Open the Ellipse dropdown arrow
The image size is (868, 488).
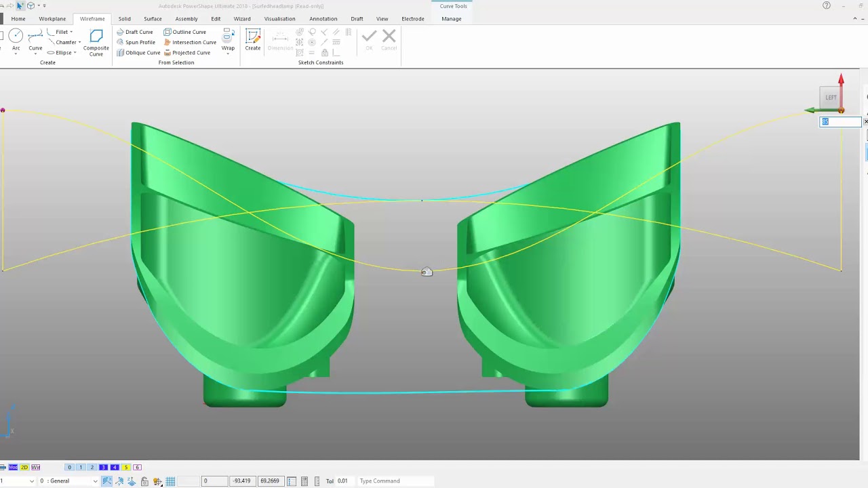coord(75,53)
